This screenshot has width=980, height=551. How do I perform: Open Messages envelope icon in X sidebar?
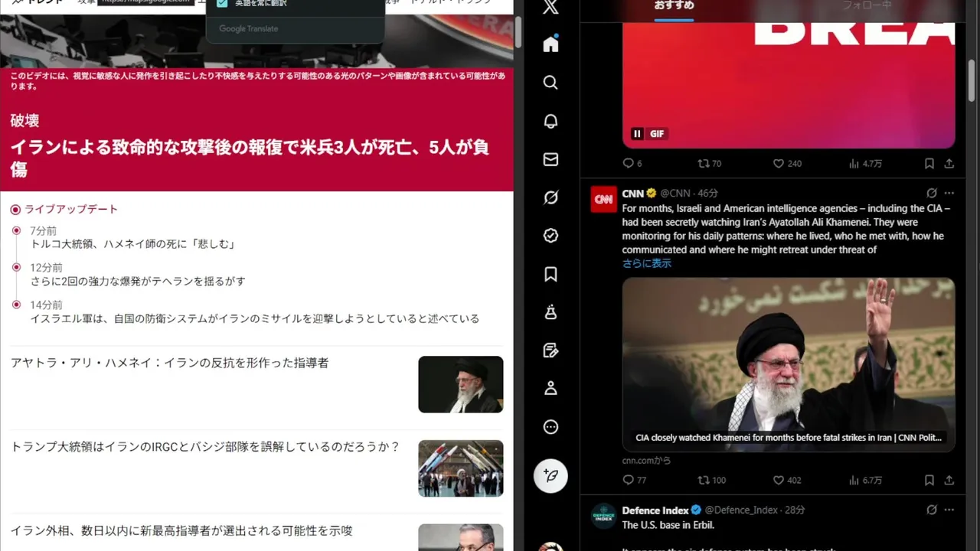pyautogui.click(x=550, y=159)
